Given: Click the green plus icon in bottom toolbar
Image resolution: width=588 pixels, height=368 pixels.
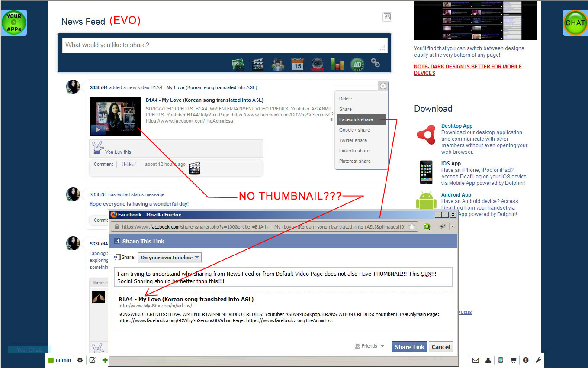Looking at the screenshot, I should [x=105, y=360].
